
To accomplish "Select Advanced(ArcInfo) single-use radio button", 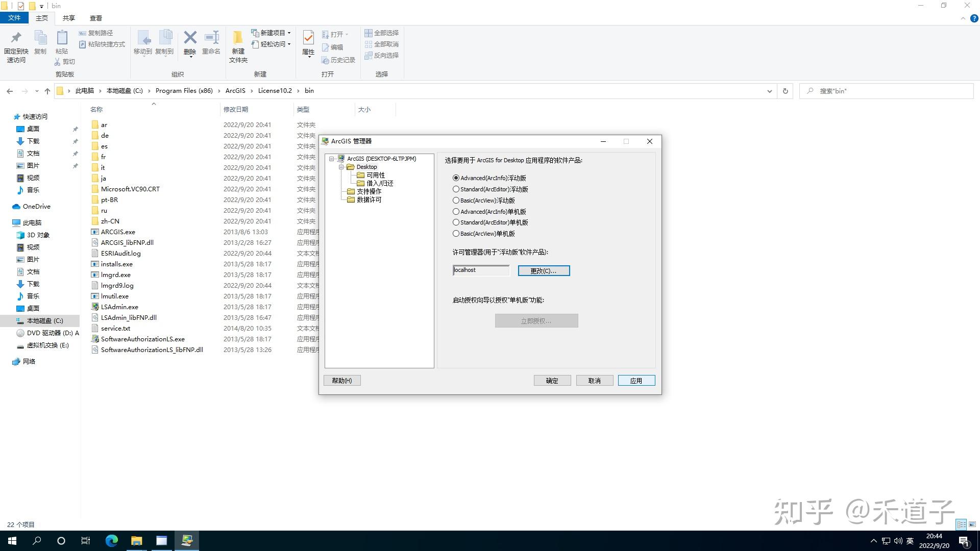I will point(456,212).
